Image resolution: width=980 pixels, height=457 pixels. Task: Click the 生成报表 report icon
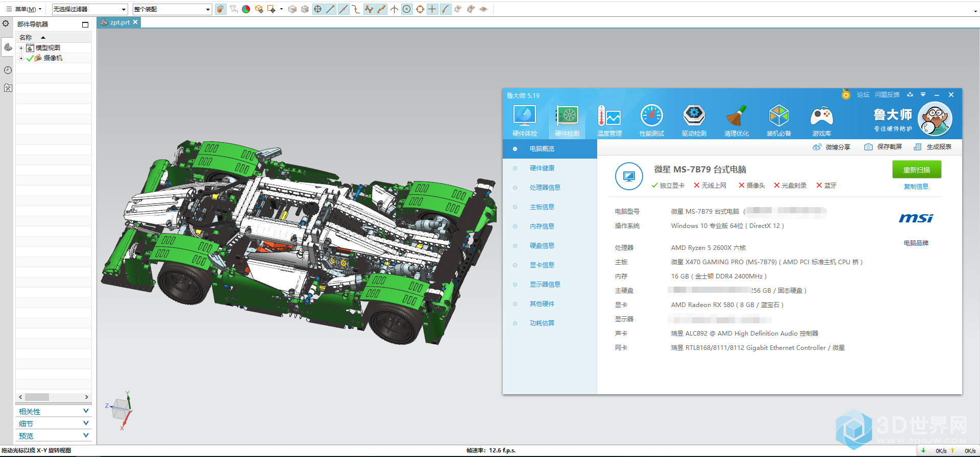coord(917,147)
